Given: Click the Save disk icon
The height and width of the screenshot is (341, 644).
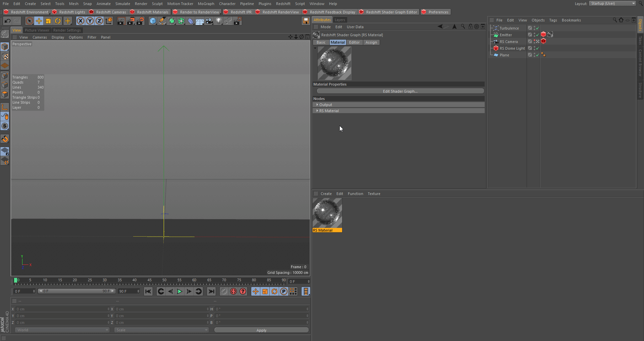Looking at the screenshot, I should pyautogui.click(x=306, y=21).
